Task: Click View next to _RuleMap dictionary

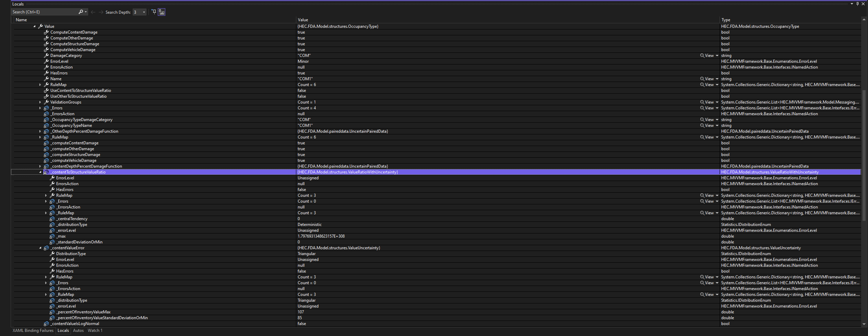Action: (x=702, y=137)
